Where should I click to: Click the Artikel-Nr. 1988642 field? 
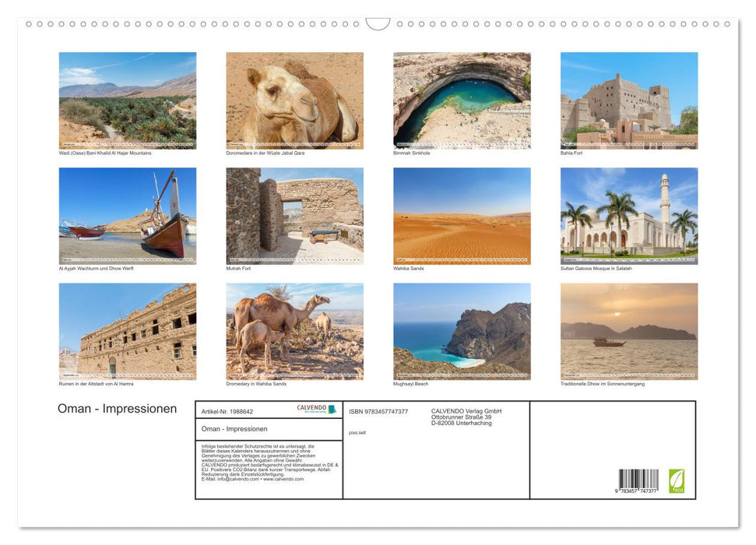point(227,411)
